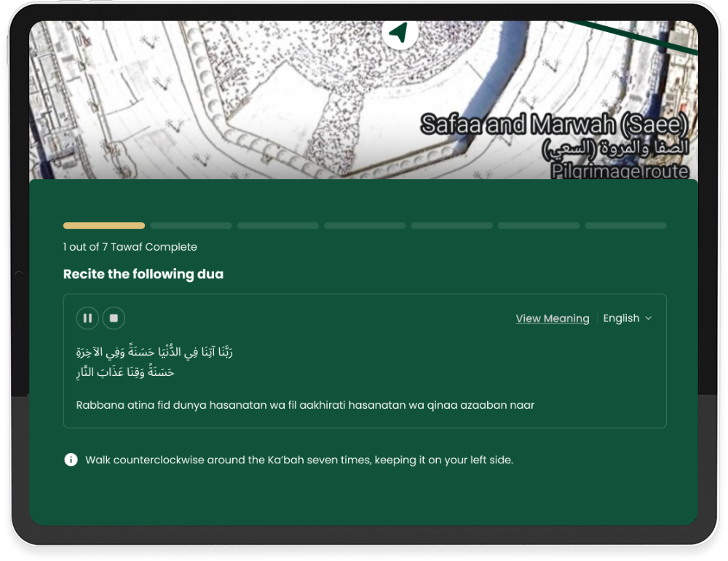Tap the navigation arrow icon on map
Screen dimensions: 728x561
(x=399, y=33)
